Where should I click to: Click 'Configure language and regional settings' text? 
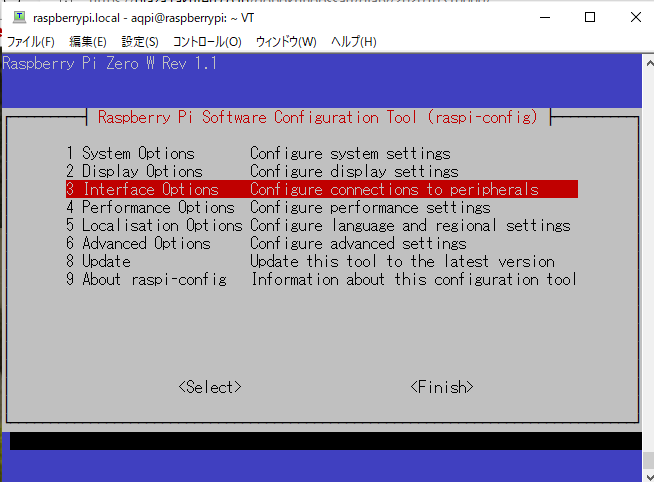click(x=410, y=225)
